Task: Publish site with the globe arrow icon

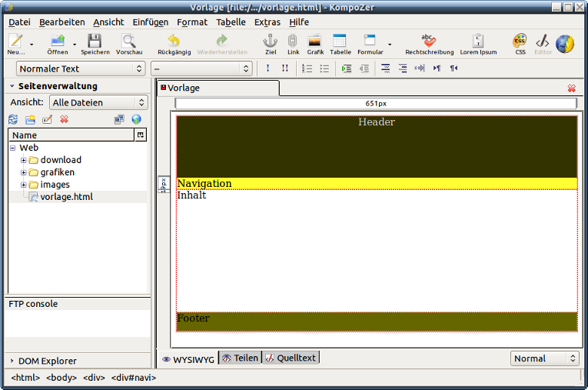Action: (137, 119)
